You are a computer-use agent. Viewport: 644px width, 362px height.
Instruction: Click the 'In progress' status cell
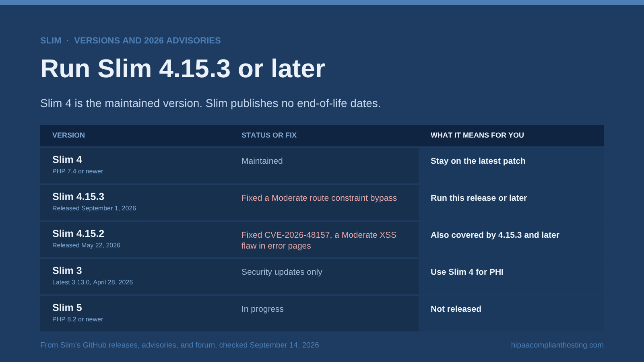point(262,309)
